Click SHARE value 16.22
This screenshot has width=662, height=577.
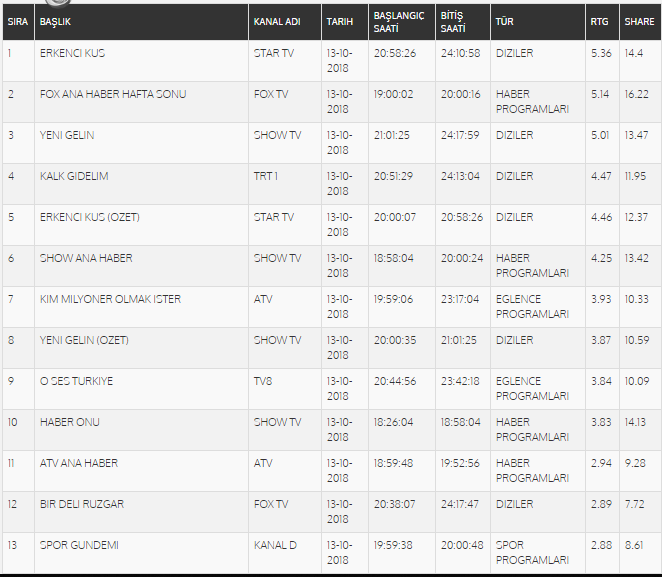point(637,94)
